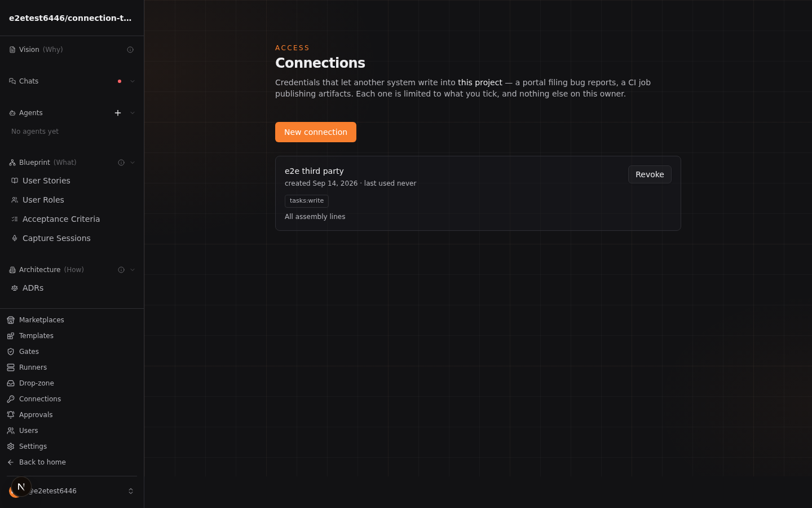Click the New connection button

pos(316,132)
